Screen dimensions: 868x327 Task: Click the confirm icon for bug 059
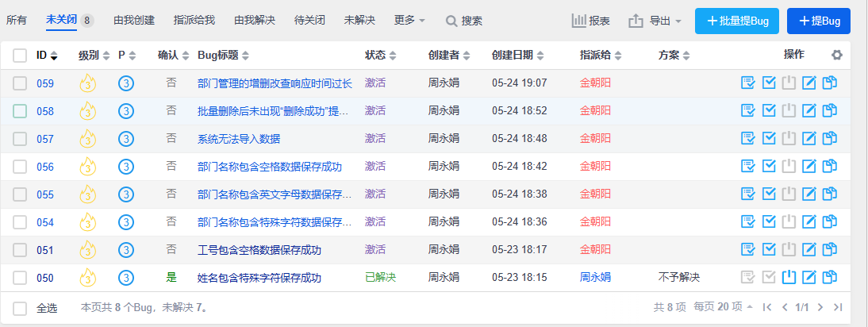tap(748, 83)
